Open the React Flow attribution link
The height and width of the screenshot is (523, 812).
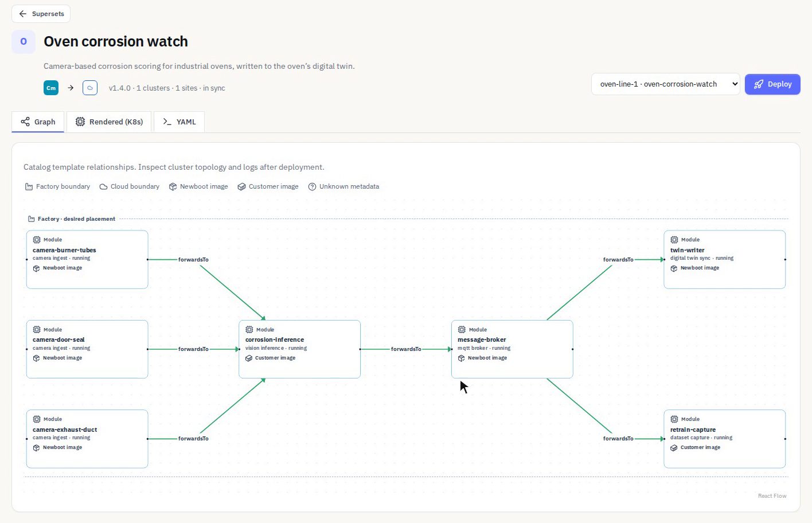[x=772, y=496]
